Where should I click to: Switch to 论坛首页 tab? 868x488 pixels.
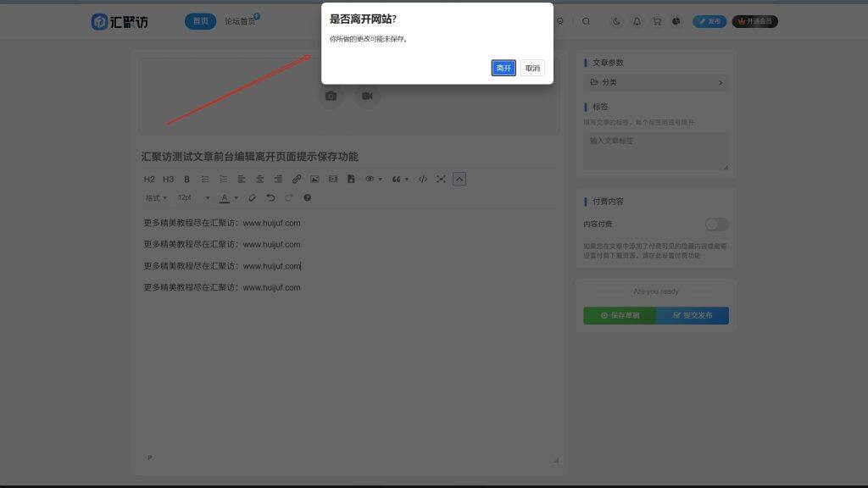[x=240, y=21]
